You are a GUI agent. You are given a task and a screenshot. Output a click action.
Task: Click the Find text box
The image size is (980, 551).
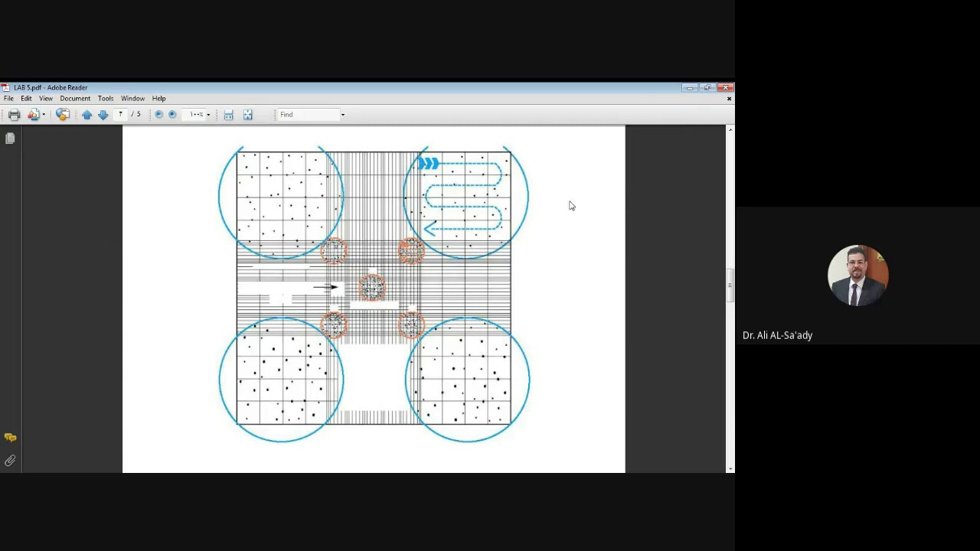pyautogui.click(x=308, y=115)
